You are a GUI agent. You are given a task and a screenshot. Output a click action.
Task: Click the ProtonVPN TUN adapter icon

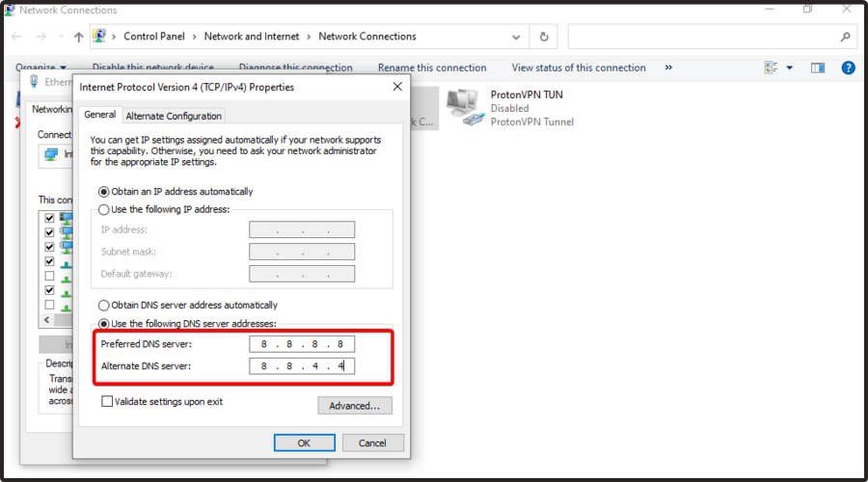click(463, 107)
